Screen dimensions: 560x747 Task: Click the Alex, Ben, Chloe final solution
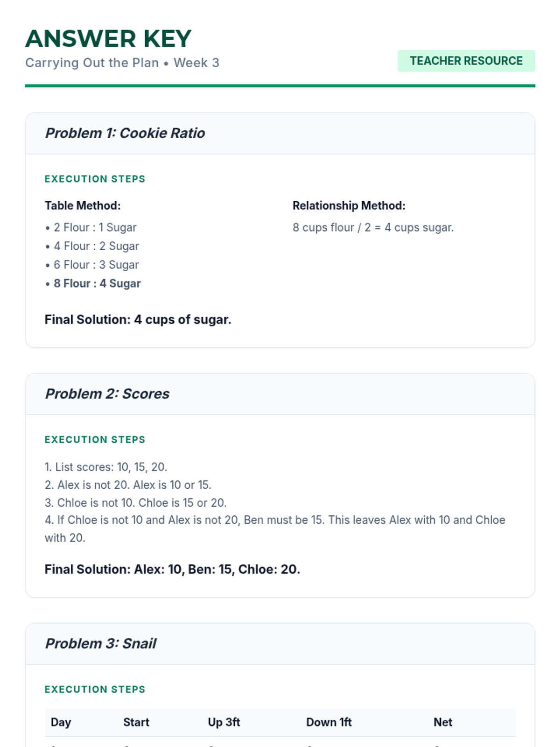(172, 570)
